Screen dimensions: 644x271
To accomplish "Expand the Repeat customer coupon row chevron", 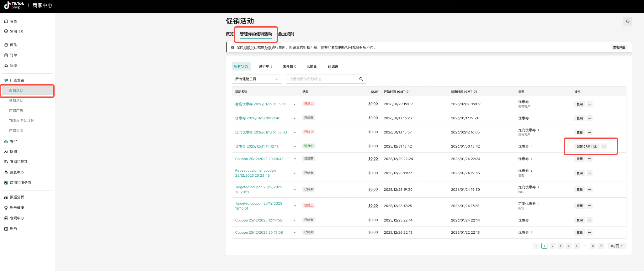I will (x=295, y=173).
